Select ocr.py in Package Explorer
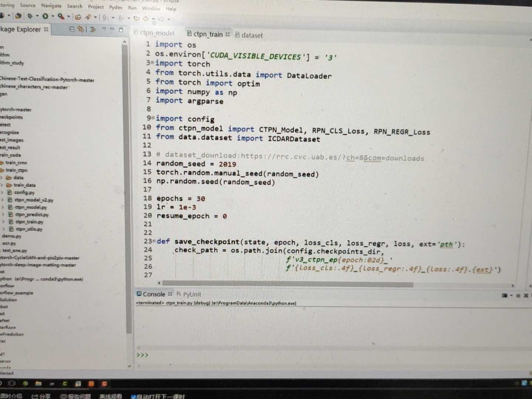 click(9, 243)
